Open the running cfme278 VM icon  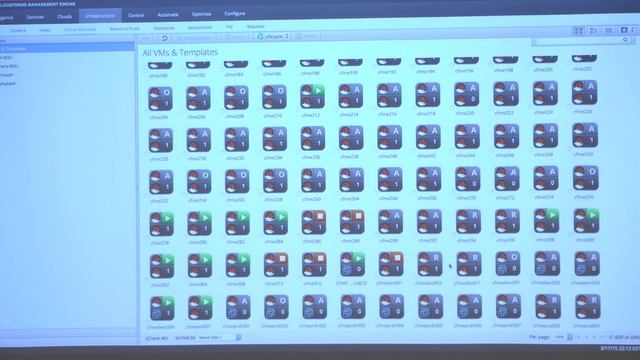161,224
